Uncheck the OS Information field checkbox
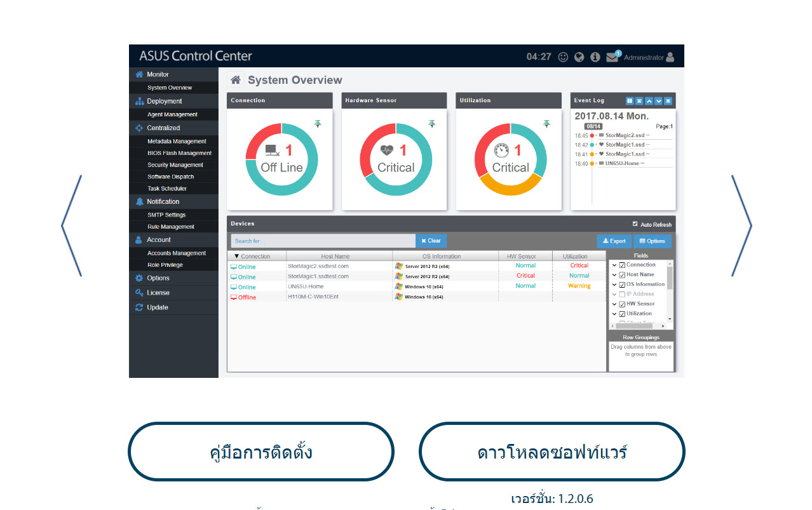 click(x=622, y=285)
